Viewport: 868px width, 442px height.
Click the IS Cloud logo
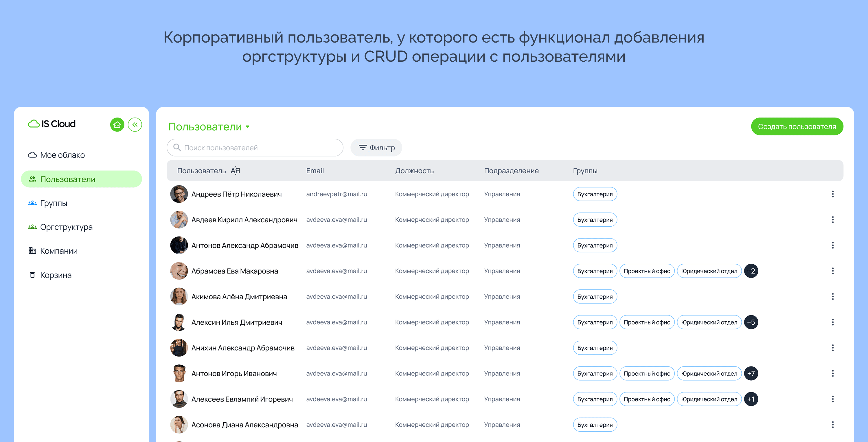click(x=52, y=124)
